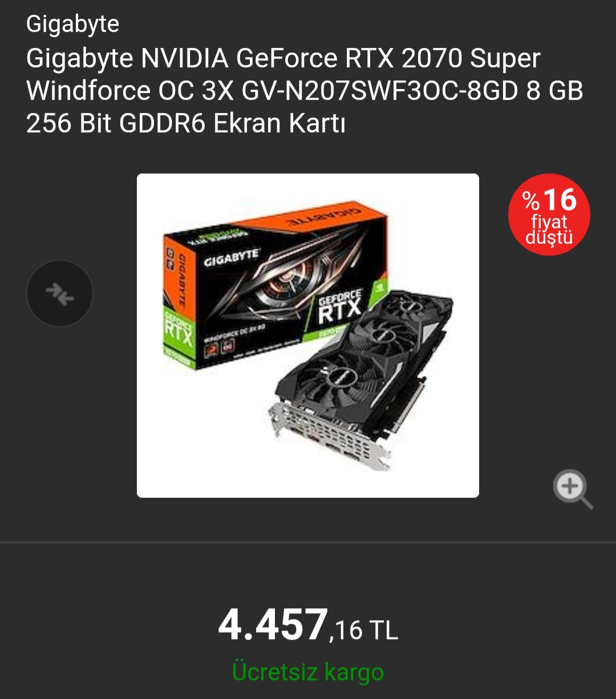
Task: Tap the compare products arrows icon
Action: point(60,293)
